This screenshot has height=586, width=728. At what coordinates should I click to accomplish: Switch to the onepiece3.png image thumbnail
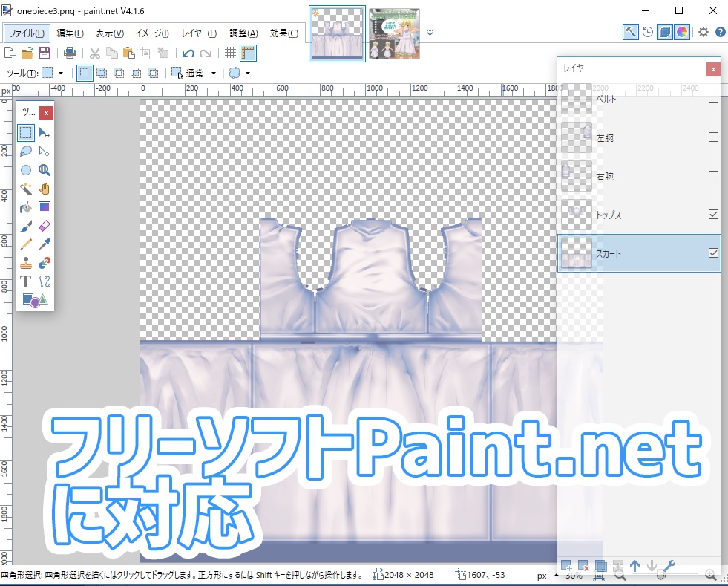click(337, 33)
